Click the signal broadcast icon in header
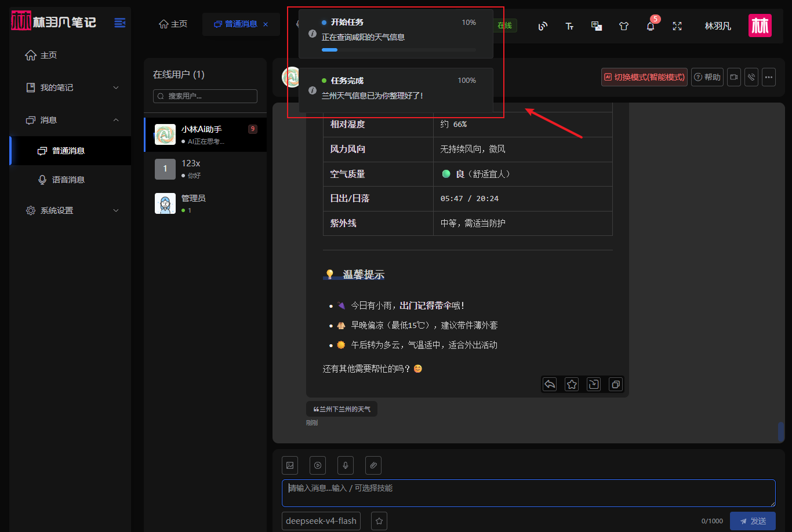792x532 pixels. [543, 26]
